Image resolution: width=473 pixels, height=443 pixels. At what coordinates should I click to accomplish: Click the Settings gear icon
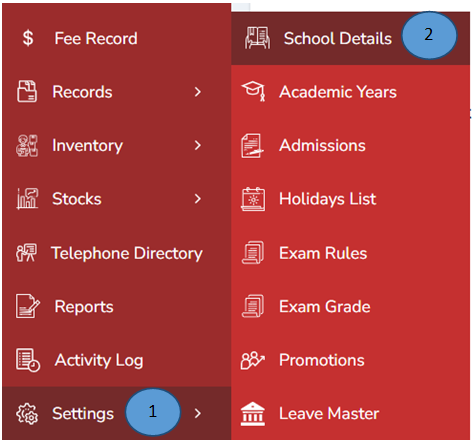pos(27,414)
